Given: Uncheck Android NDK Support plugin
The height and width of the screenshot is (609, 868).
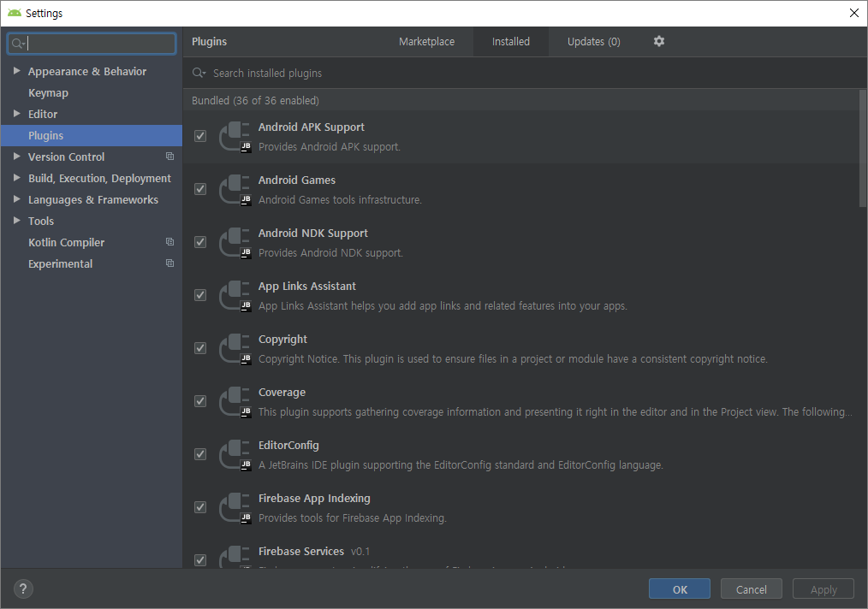Looking at the screenshot, I should tap(200, 242).
